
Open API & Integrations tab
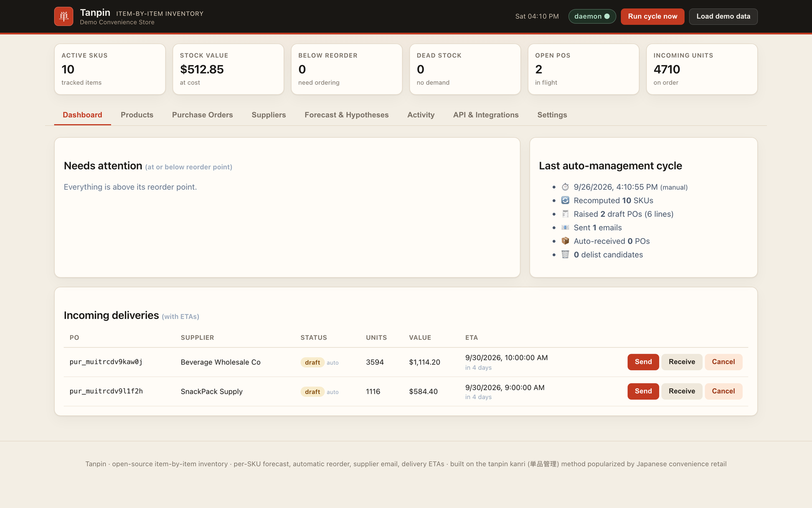[x=486, y=115]
